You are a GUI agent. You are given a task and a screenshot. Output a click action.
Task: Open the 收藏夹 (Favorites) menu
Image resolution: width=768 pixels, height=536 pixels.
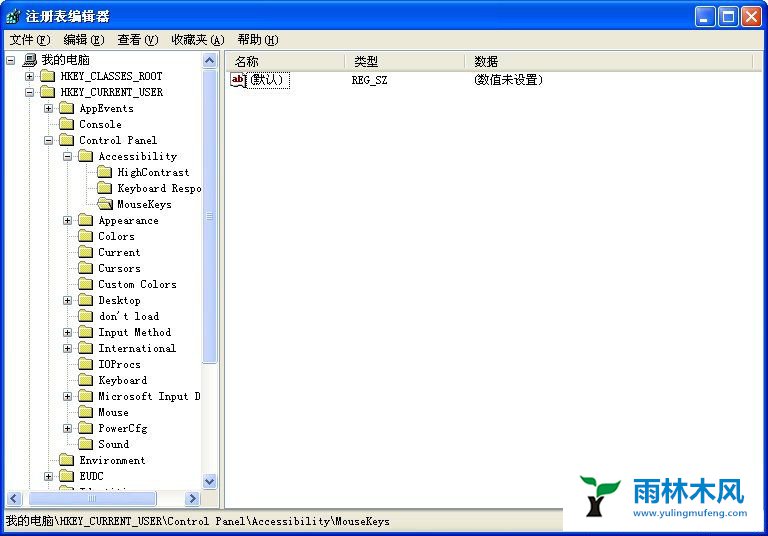197,40
